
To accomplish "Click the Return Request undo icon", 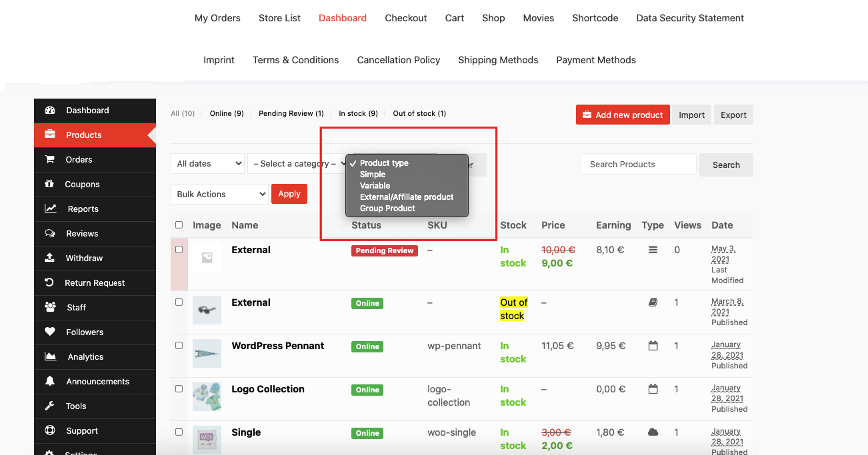I will (50, 282).
